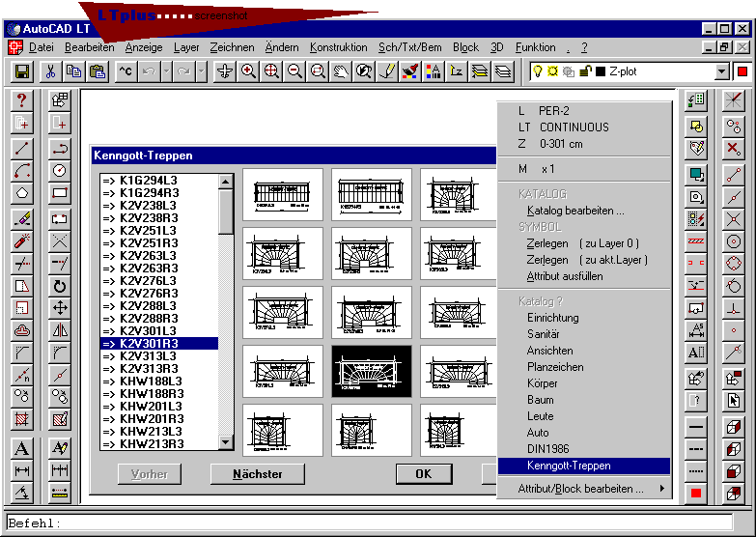Click the red color swatch beside layer dropdown
This screenshot has width=756, height=537.
[742, 71]
